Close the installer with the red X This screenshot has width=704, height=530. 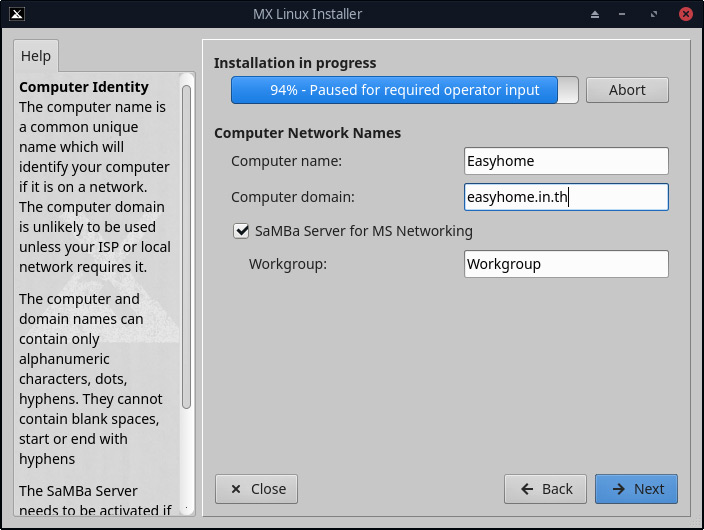click(x=686, y=14)
